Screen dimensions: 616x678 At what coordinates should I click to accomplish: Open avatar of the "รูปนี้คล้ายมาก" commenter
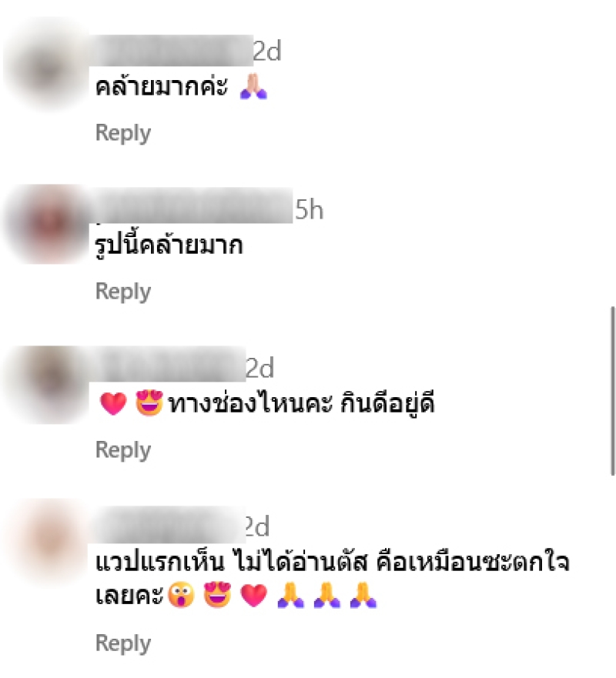48,224
